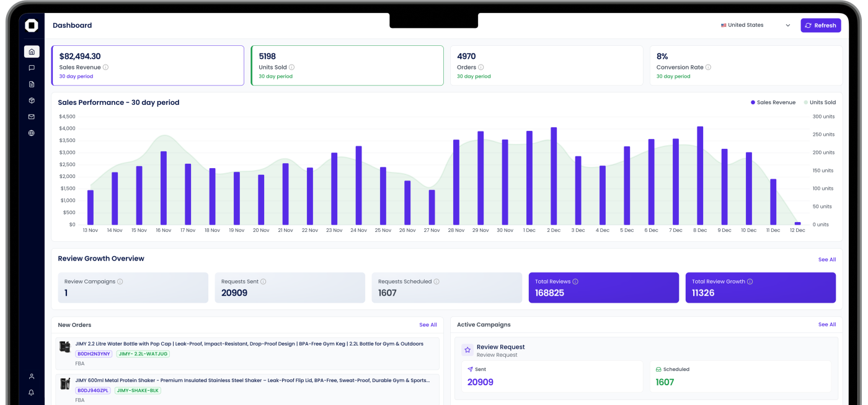The image size is (868, 405).
Task: Open the globe marketplace sidebar icon
Action: click(32, 133)
